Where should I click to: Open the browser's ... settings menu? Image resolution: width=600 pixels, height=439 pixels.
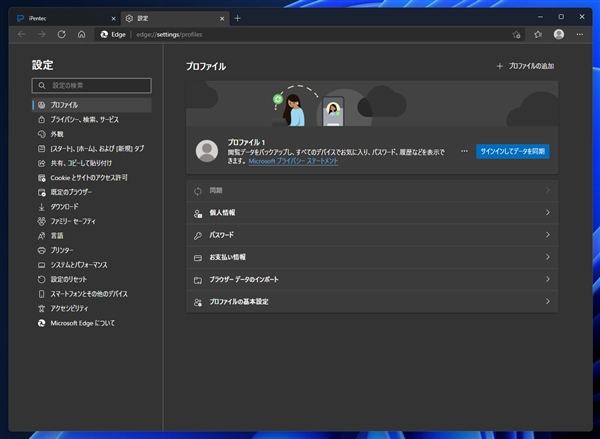pyautogui.click(x=579, y=34)
